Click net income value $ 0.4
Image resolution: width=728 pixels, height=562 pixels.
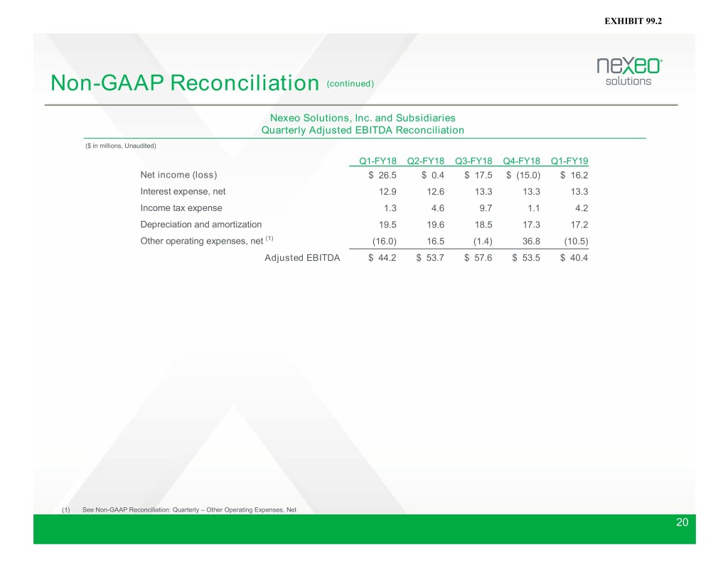(x=433, y=175)
